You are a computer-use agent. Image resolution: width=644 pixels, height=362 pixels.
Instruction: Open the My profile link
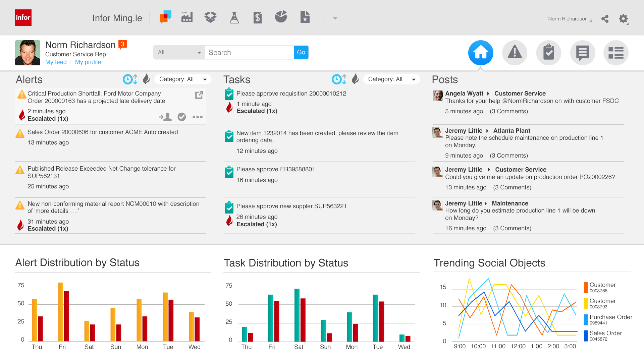pos(88,62)
